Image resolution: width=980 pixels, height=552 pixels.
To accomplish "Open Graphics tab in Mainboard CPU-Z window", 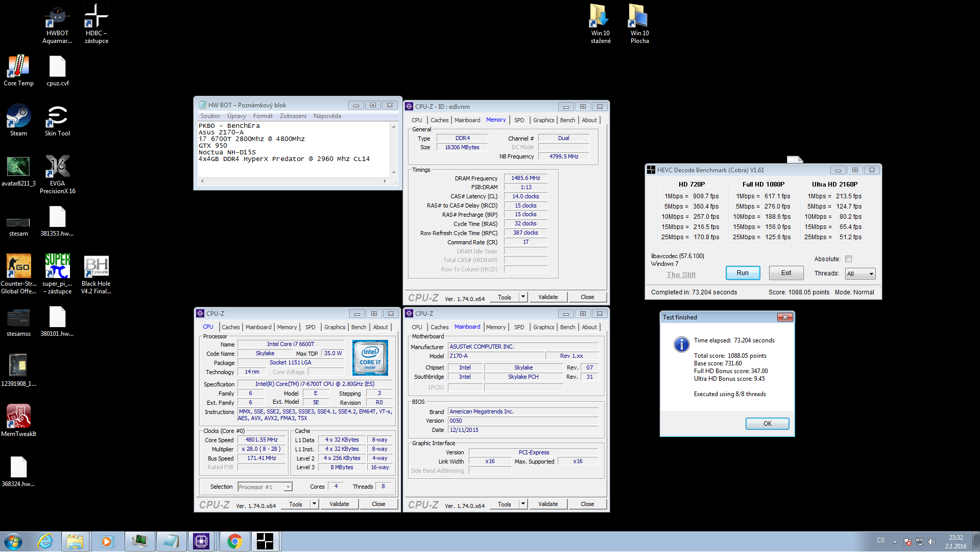I will click(544, 327).
